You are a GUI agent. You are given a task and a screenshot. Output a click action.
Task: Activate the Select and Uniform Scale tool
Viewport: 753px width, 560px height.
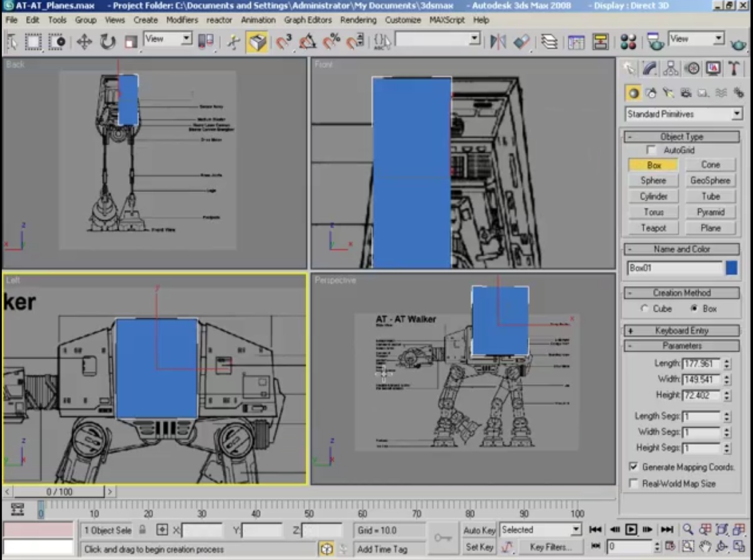coord(131,42)
